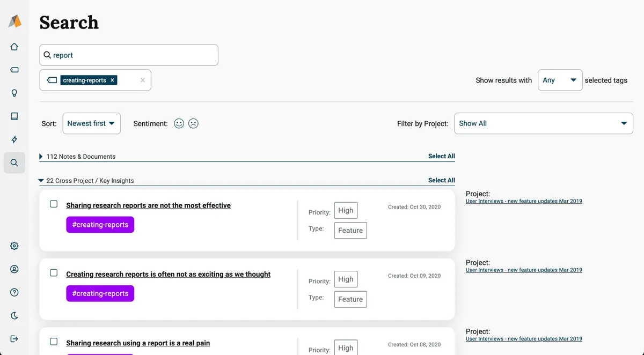Screen dimensions: 644x355
Task: Open the lightbulb insights icon in the sidebar
Action: [14, 93]
